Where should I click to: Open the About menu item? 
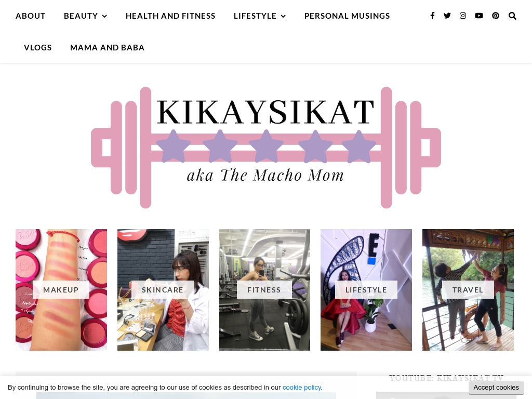click(31, 16)
